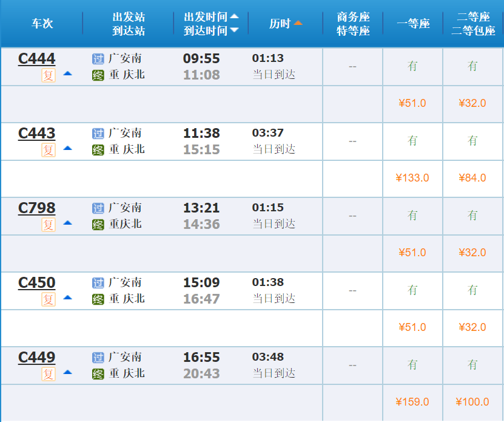Click duration 03:48 for C449
Image resolution: width=504 pixels, height=422 pixels.
tap(267, 356)
